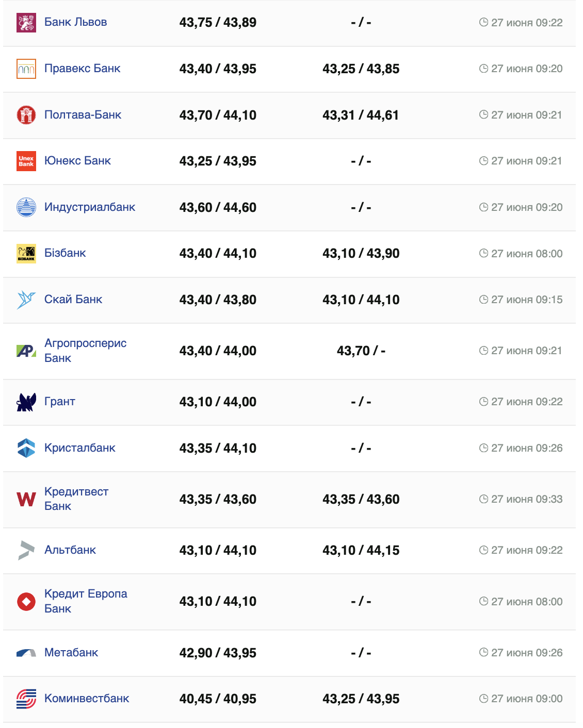Open the Кредит Европа Банк link

tap(86, 601)
